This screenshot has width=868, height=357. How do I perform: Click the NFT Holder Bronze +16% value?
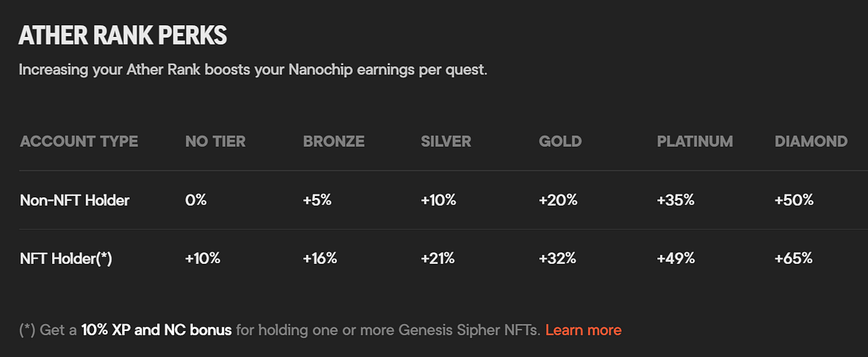320,258
